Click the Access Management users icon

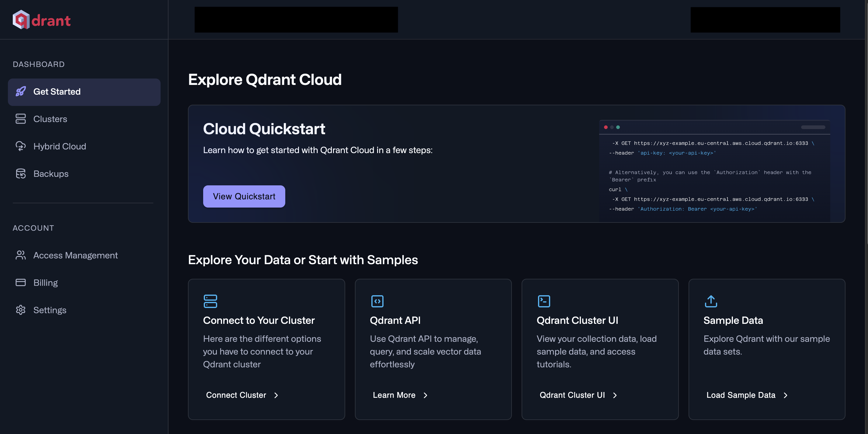click(21, 255)
